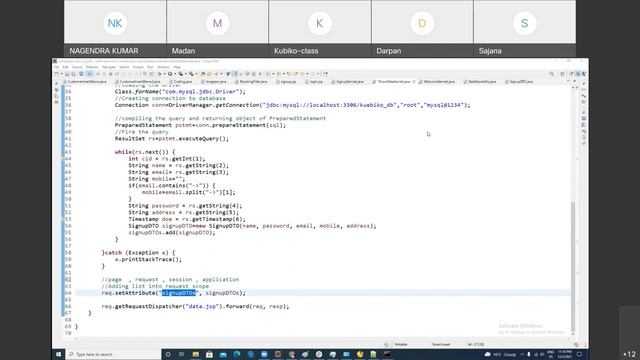Click the New file toolbar icon
This screenshot has height=360, width=640.
pos(56,74)
